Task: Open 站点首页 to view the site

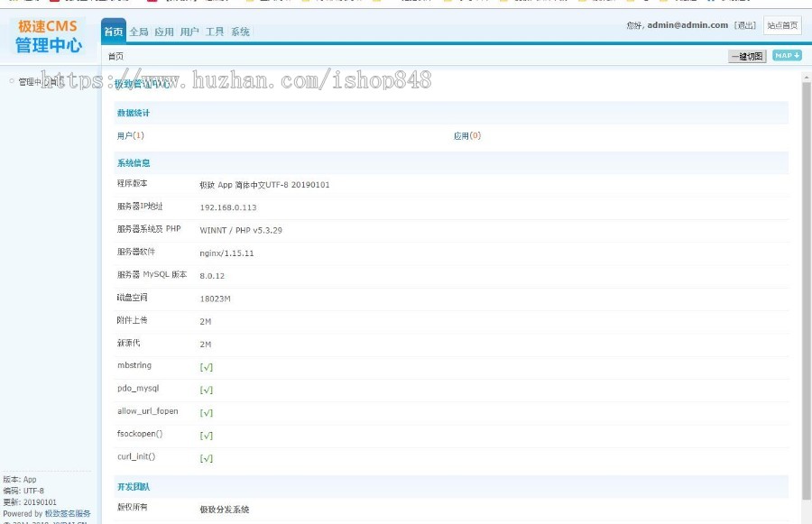Action: point(781,24)
